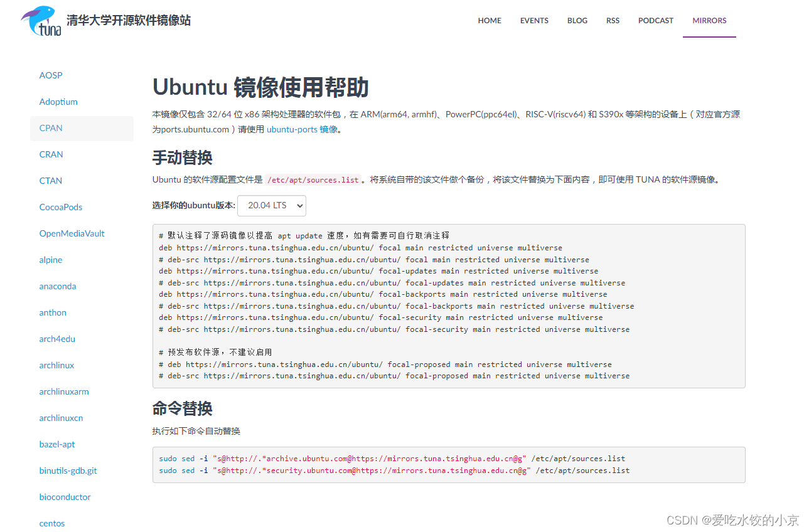809x532 pixels.
Task: Click the deb focal-security line
Action: tap(380, 317)
